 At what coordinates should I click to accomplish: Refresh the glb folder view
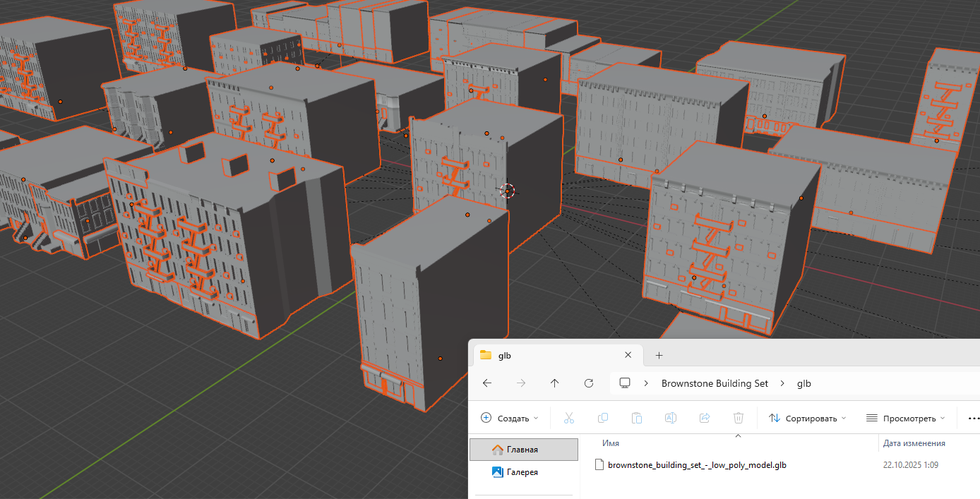coord(589,383)
